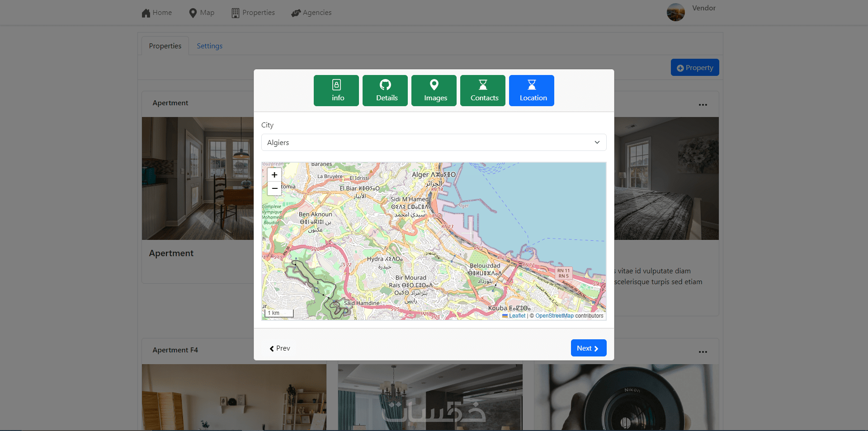Open options menu for Apertment F4 row
Image resolution: width=868 pixels, height=431 pixels.
click(703, 351)
